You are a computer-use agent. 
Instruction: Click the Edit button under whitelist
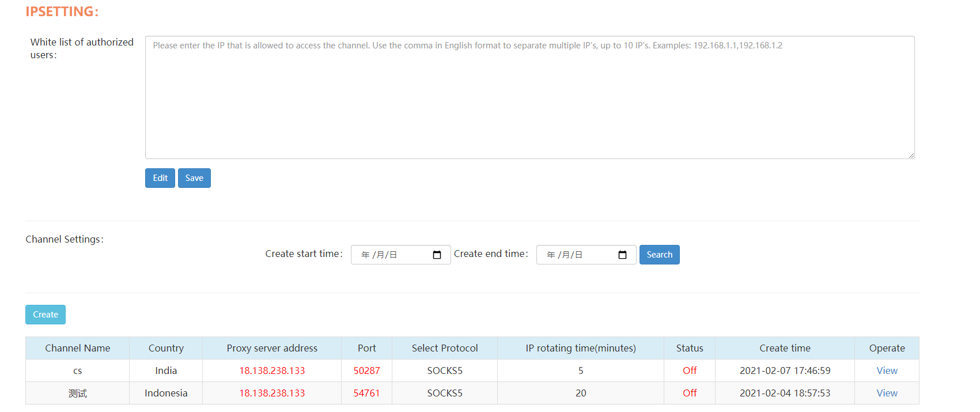[x=160, y=178]
